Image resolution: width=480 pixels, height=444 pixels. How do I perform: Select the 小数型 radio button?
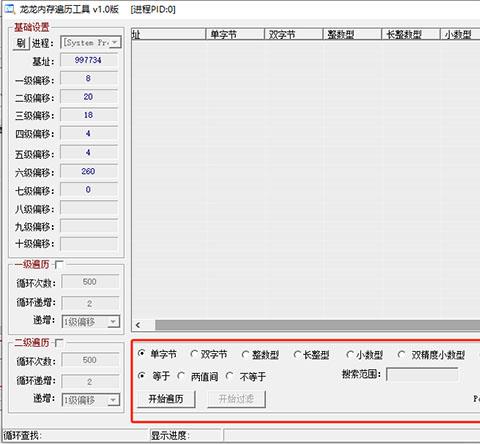pyautogui.click(x=364, y=355)
